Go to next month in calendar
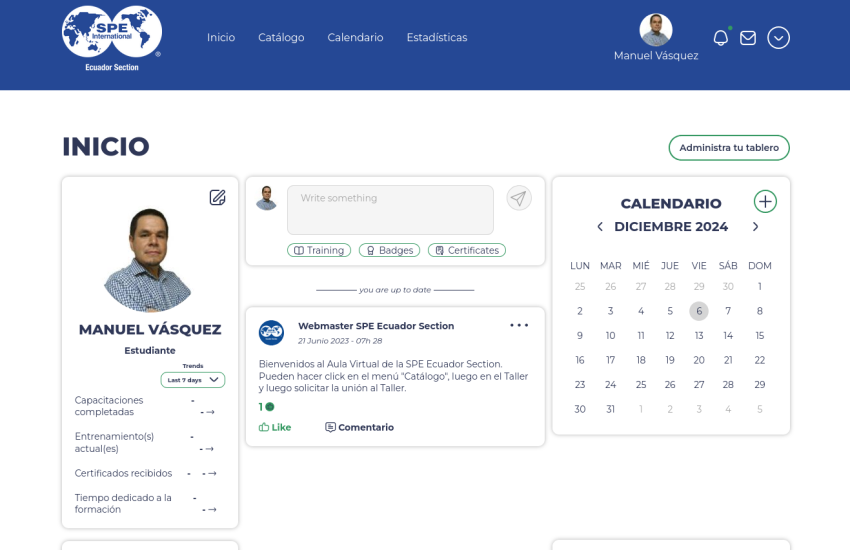 tap(755, 227)
